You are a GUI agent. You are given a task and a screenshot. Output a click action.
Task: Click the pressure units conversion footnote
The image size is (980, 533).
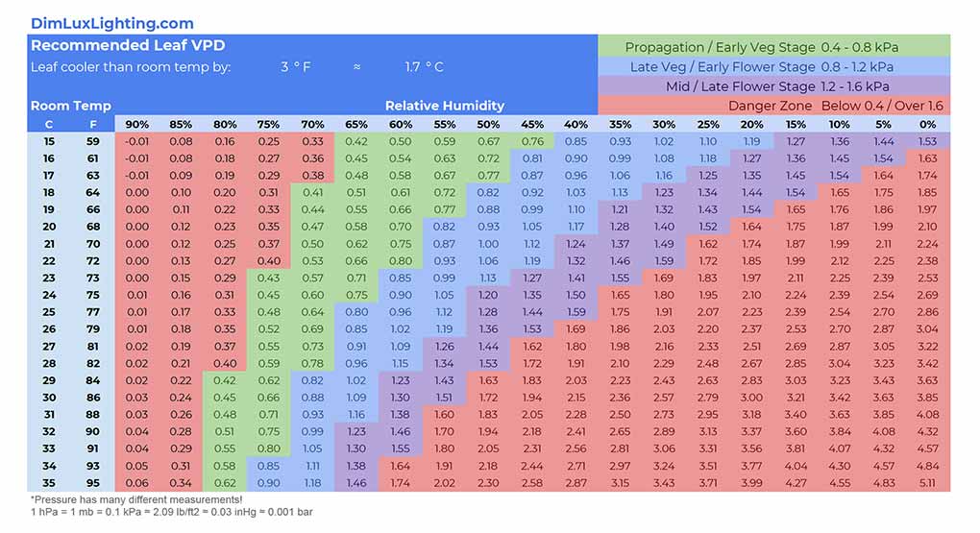point(170,512)
